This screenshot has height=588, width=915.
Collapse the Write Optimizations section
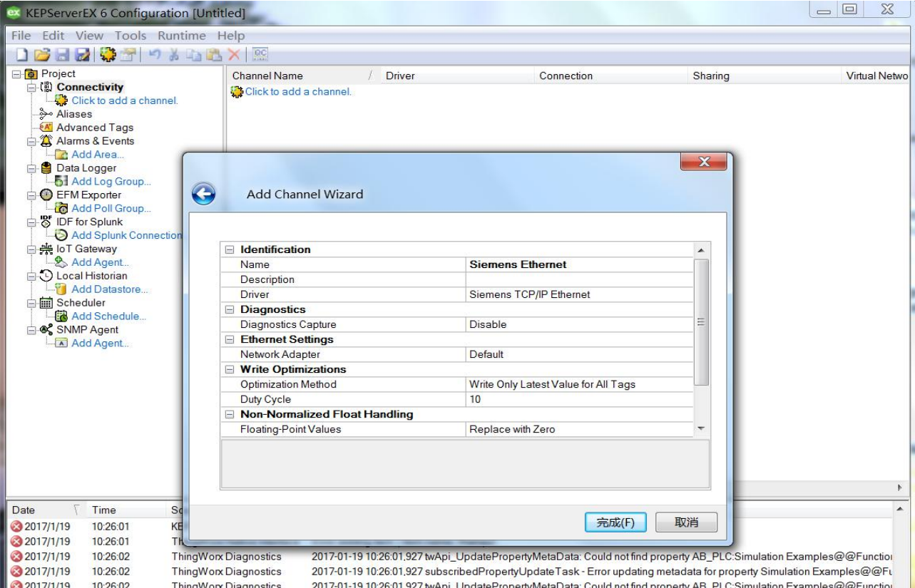pyautogui.click(x=230, y=369)
